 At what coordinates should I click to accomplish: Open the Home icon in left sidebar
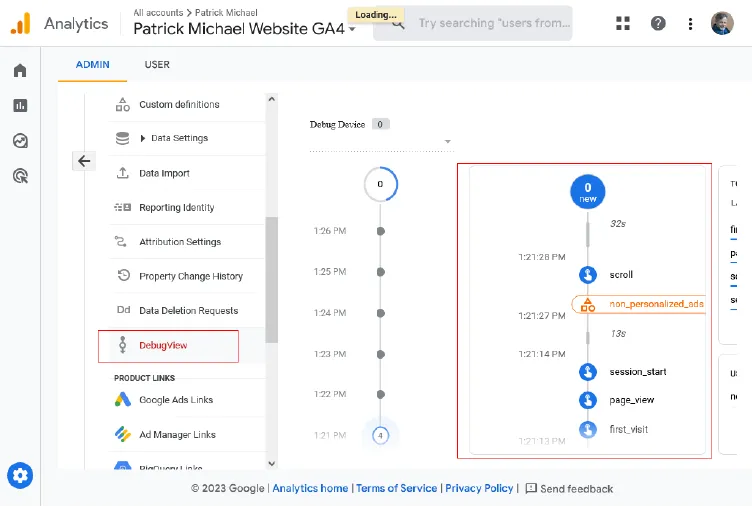pyautogui.click(x=20, y=71)
